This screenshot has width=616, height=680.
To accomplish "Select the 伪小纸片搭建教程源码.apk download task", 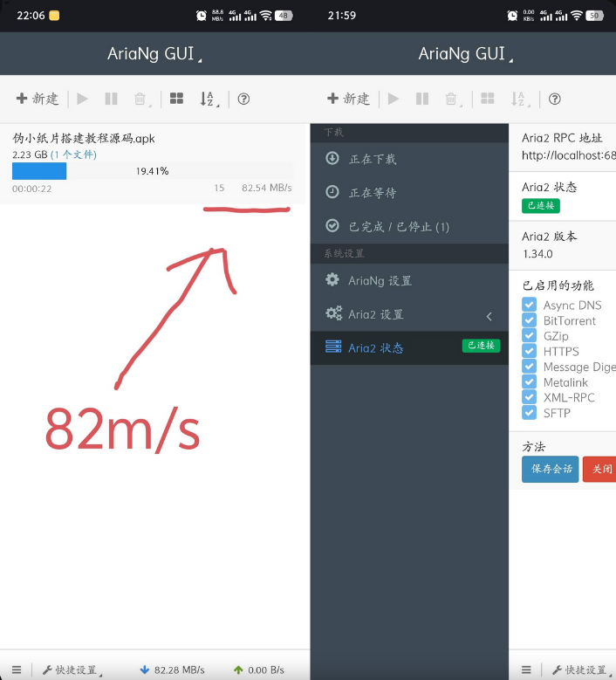I will pos(152,163).
